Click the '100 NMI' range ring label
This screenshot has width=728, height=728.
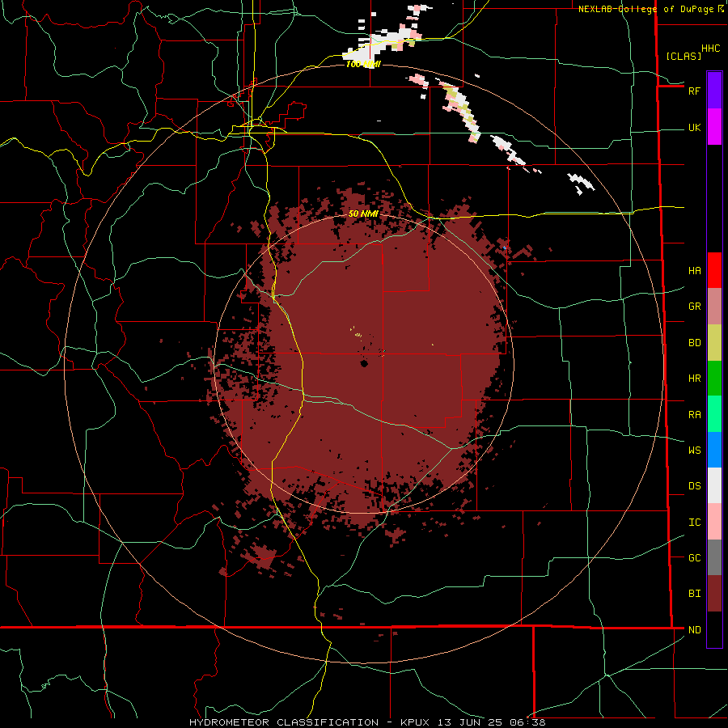point(363,64)
